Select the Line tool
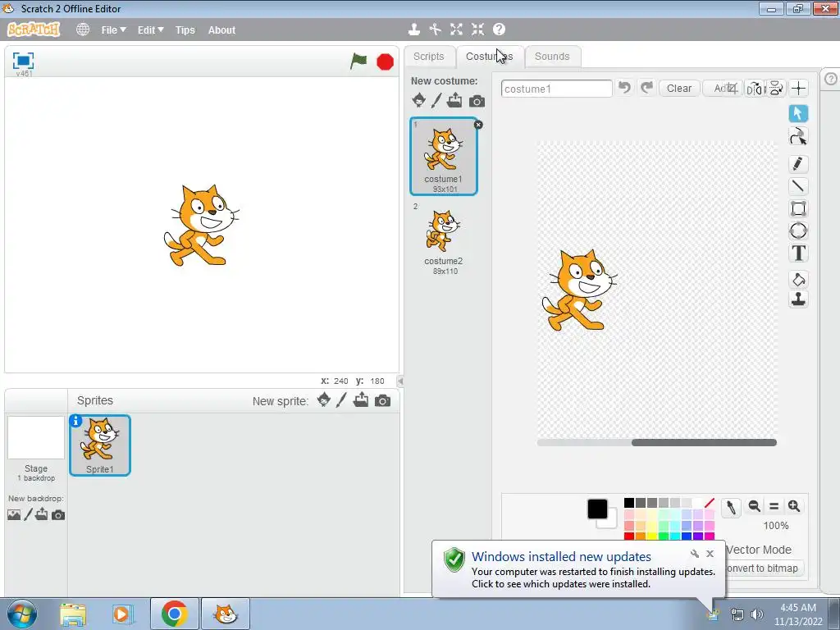Viewport: 840px width, 630px height. tap(798, 186)
